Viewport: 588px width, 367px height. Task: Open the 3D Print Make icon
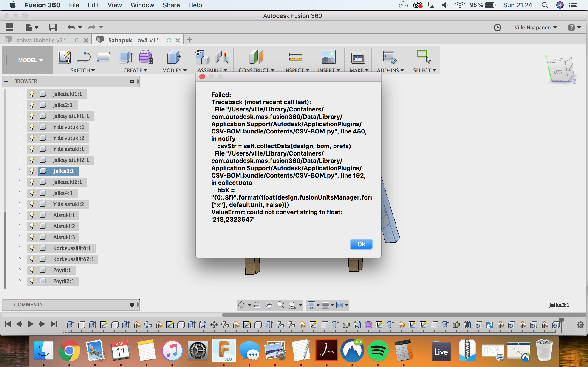click(x=358, y=57)
